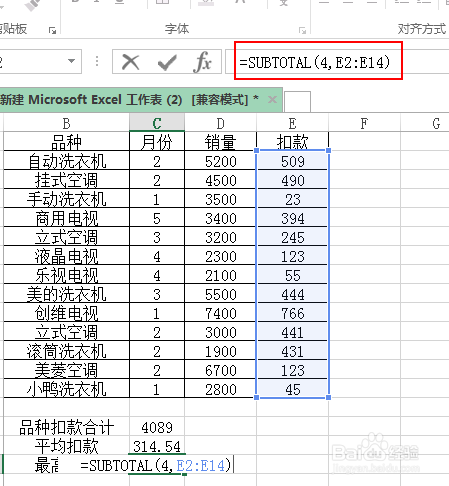
Task: Select the 平均扣款 label cell
Action: 66,446
